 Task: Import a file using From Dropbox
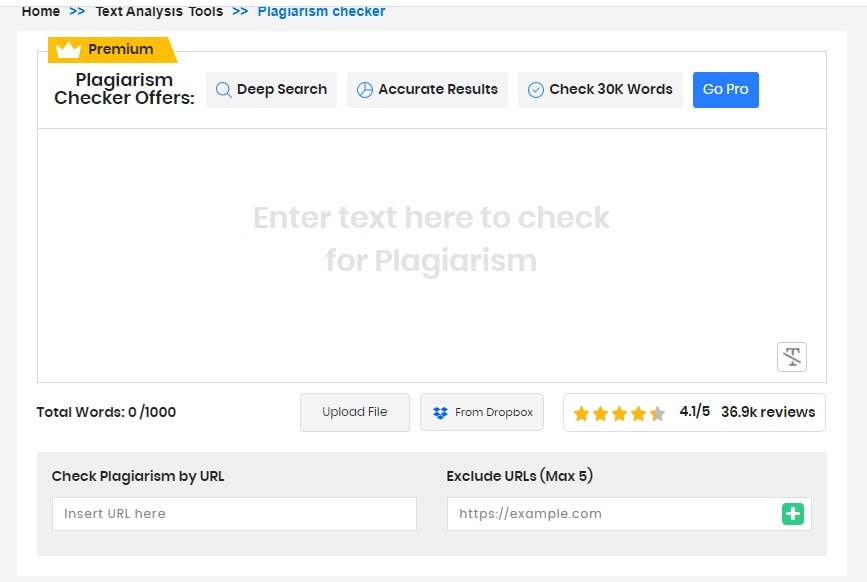(x=482, y=412)
